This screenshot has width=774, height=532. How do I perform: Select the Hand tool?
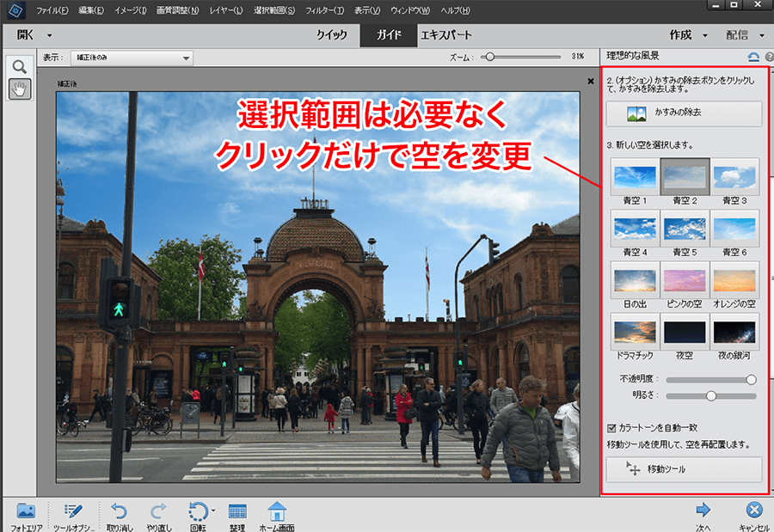[19, 89]
